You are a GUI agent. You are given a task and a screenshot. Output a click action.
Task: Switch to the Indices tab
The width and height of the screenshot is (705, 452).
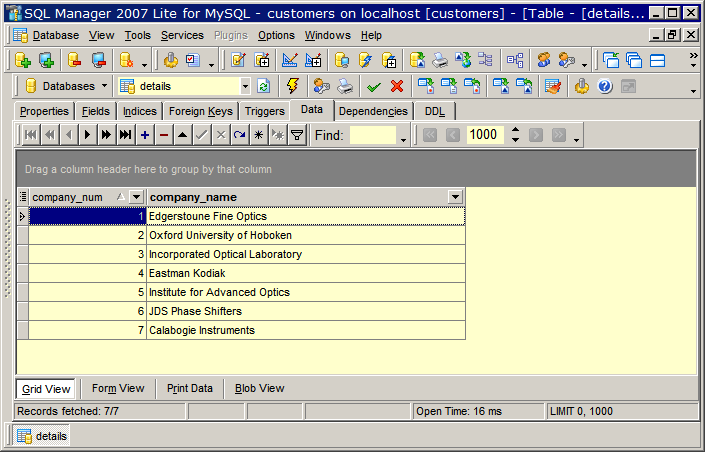140,111
